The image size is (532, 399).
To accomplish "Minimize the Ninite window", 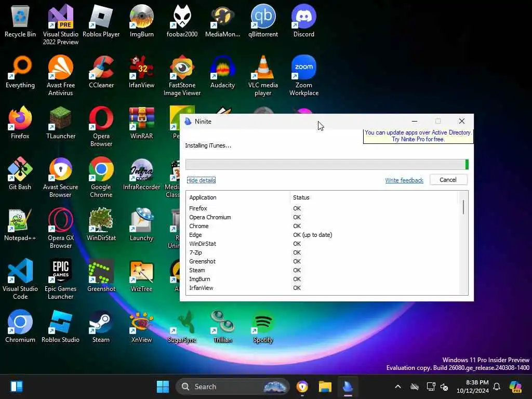I will point(414,121).
